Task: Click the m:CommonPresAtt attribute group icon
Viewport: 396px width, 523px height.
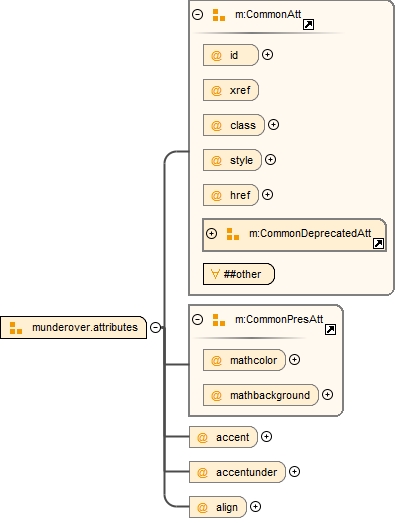Action: coord(219,320)
